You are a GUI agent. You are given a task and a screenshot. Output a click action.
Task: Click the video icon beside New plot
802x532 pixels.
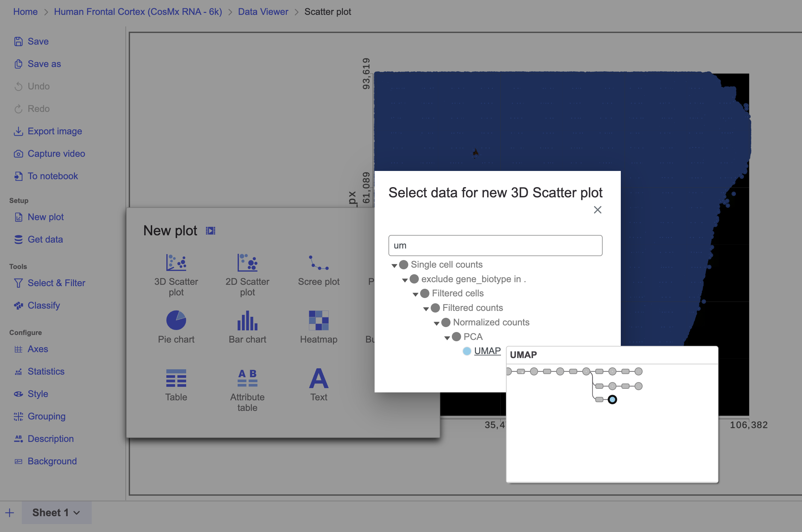(210, 231)
